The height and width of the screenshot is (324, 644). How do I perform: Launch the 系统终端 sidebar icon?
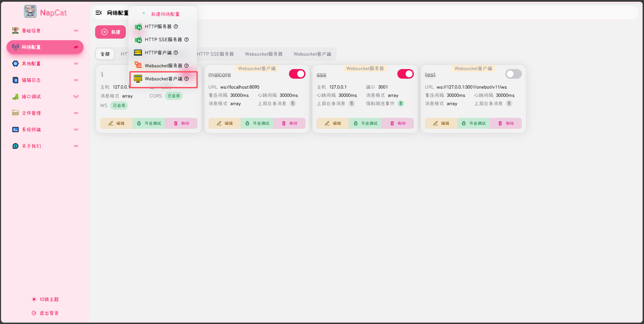pos(15,130)
